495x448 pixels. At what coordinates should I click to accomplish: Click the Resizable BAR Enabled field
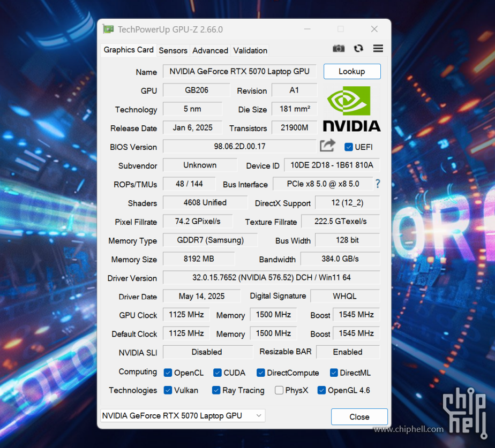coord(348,352)
